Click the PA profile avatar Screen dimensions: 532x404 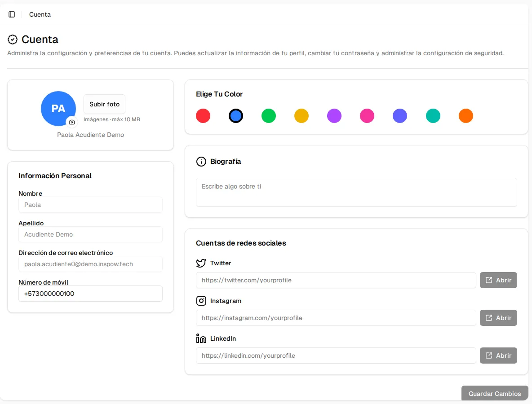click(x=58, y=109)
